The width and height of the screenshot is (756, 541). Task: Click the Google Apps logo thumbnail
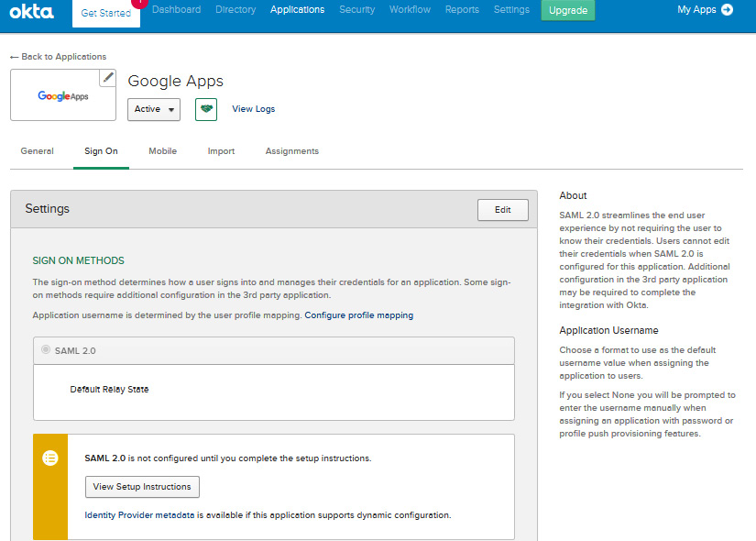63,95
